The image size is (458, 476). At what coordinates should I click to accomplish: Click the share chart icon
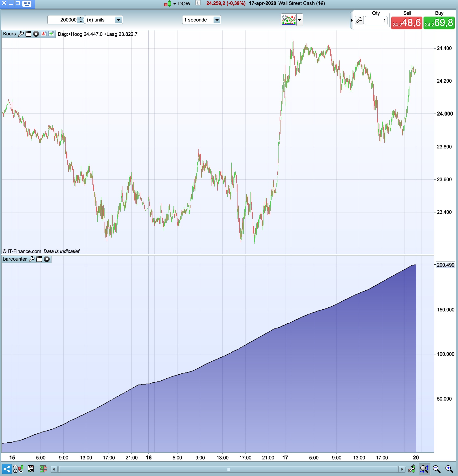6,469
